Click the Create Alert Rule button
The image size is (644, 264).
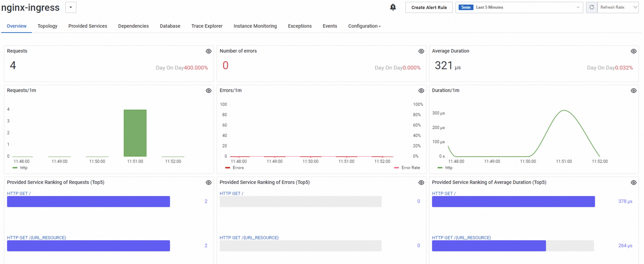pos(429,8)
